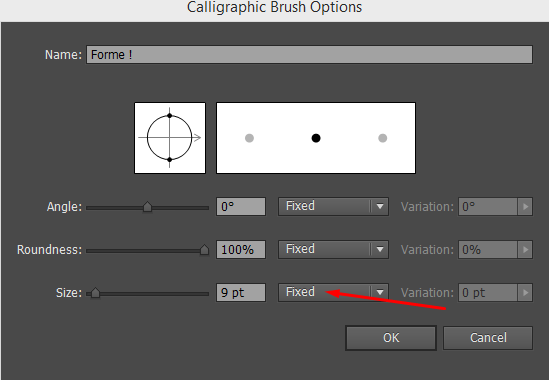
Task: Click the Angle Variation arrow button
Action: (x=525, y=207)
